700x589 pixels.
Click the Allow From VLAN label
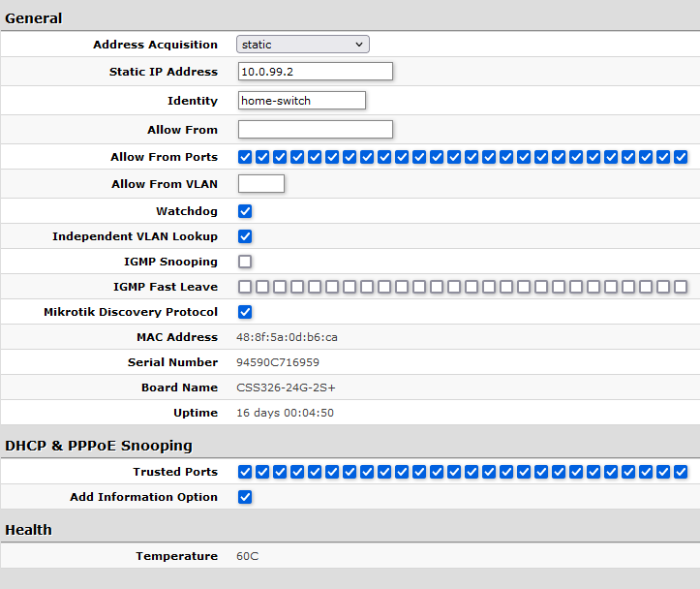pos(165,184)
